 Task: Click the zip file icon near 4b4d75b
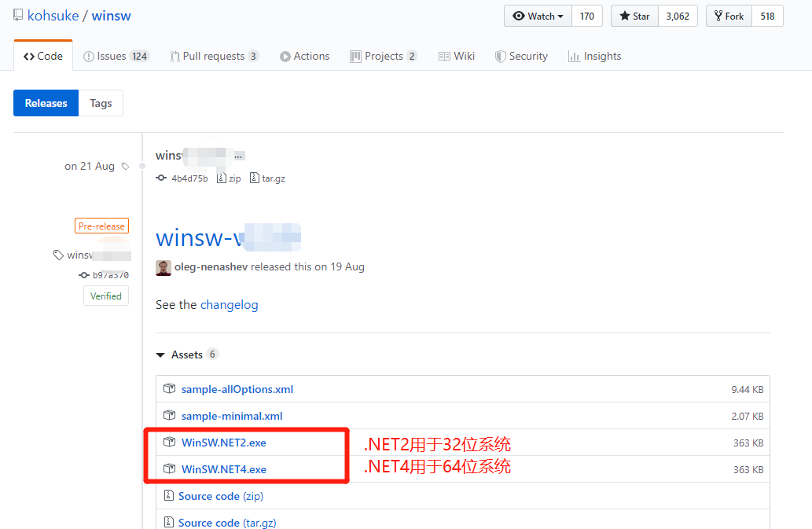222,178
